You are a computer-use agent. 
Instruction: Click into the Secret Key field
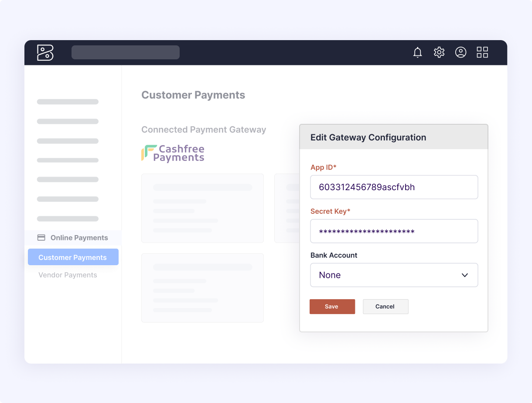point(393,231)
